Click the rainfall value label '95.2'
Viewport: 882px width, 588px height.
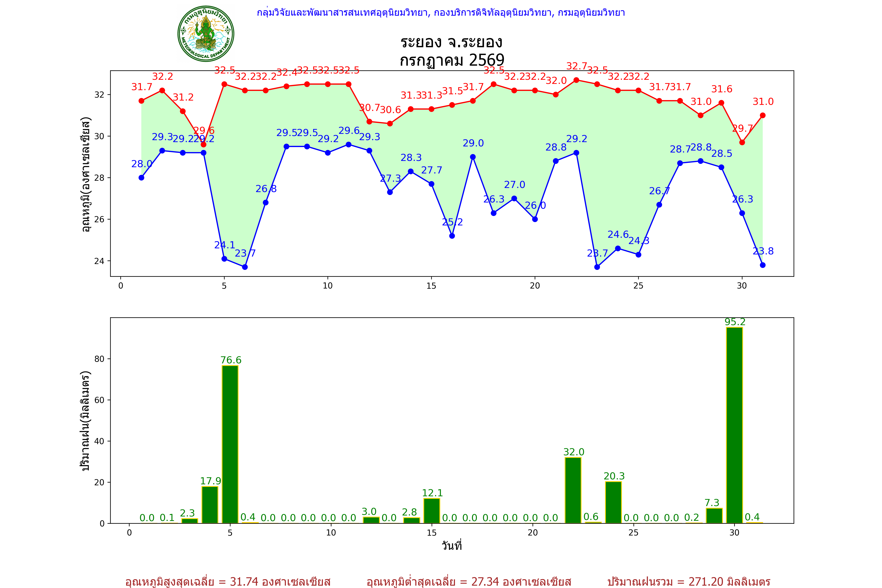point(735,322)
